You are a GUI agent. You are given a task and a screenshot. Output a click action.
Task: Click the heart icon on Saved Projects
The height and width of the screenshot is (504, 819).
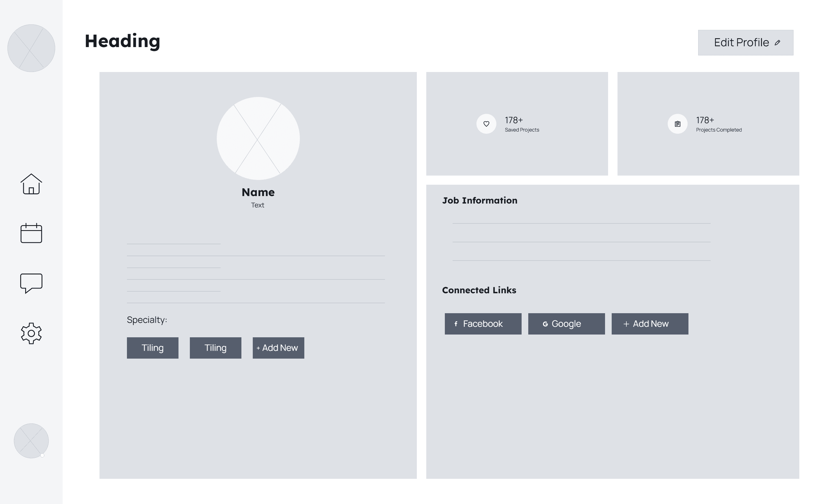(486, 123)
